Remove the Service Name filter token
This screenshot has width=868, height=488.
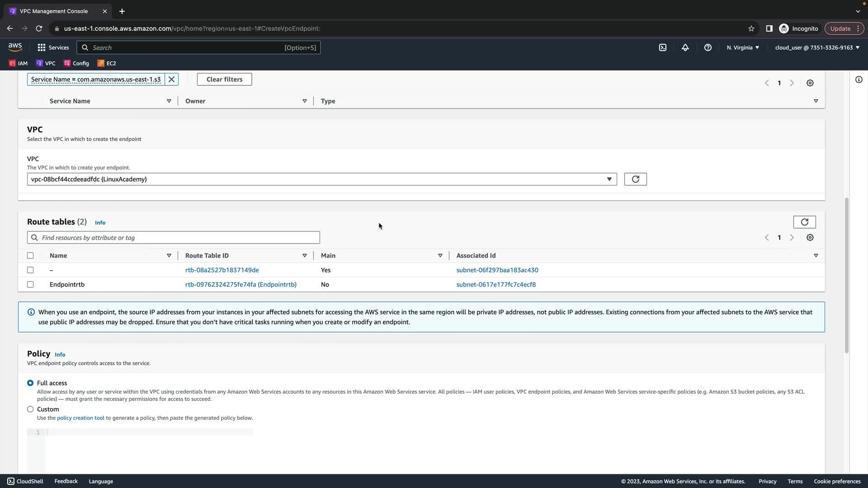[x=171, y=80]
